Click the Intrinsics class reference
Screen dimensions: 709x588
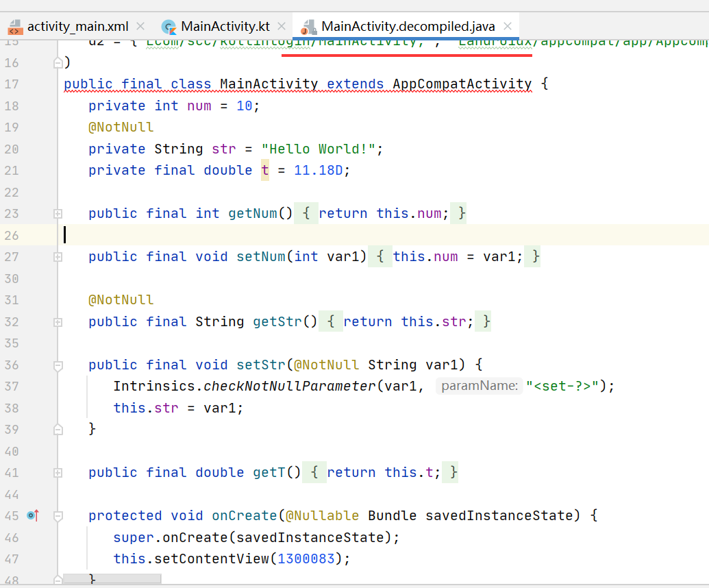point(154,386)
